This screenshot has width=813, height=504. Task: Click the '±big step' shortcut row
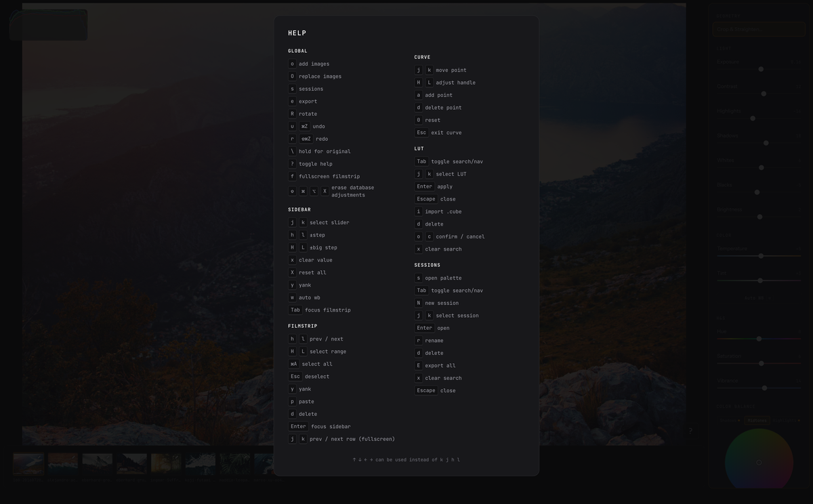[313, 247]
